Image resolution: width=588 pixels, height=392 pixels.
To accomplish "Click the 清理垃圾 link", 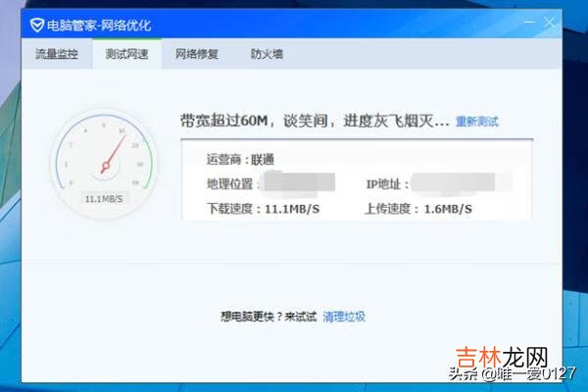I will pyautogui.click(x=344, y=317).
